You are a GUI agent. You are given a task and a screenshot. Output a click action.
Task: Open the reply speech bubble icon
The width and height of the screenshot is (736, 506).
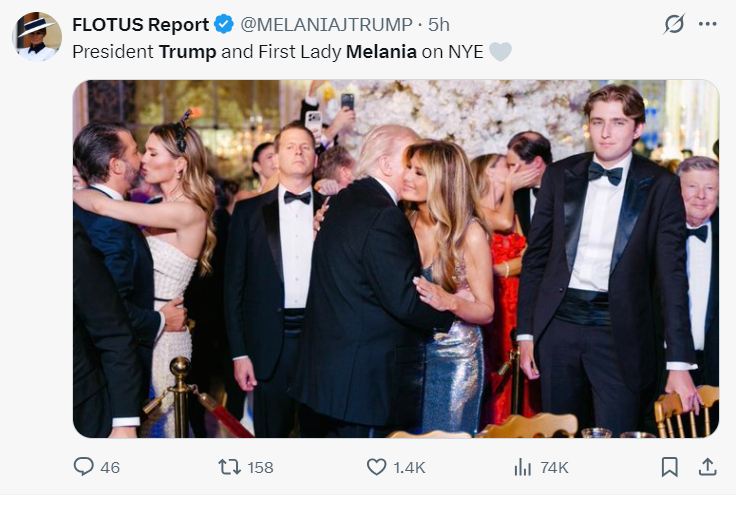pos(84,467)
